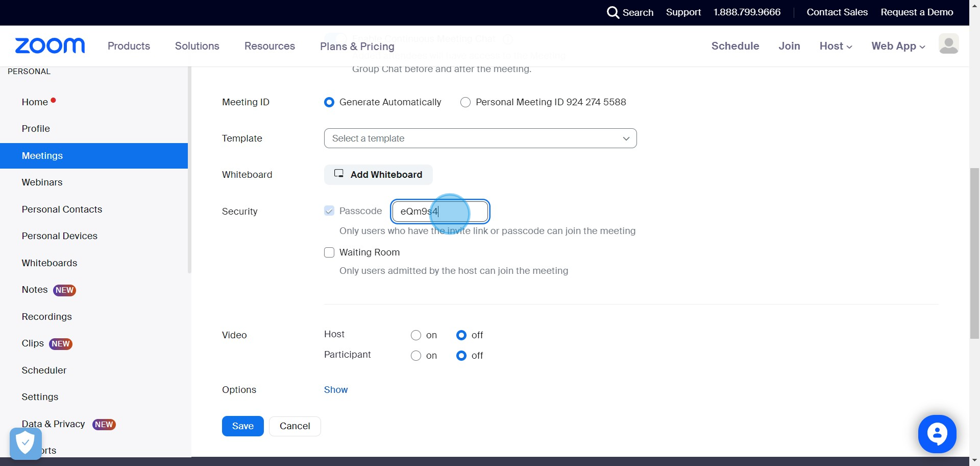Screen dimensions: 980x466
Task: Enable the Waiting Room checkbox
Action: [x=329, y=252]
